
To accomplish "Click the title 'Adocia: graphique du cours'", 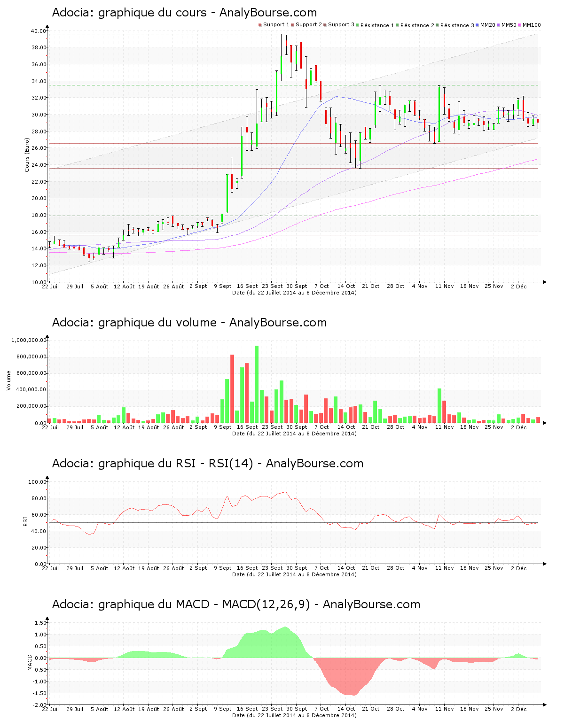I will [129, 13].
